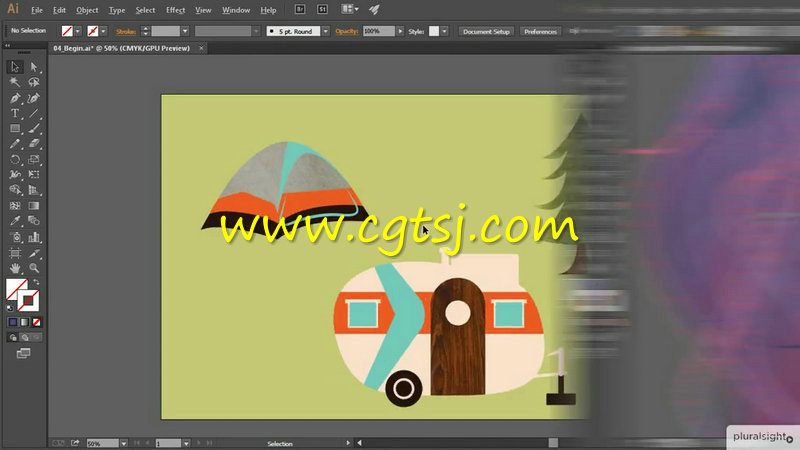
Task: Expand the status bar Selection flyout arrow
Action: pyautogui.click(x=348, y=443)
